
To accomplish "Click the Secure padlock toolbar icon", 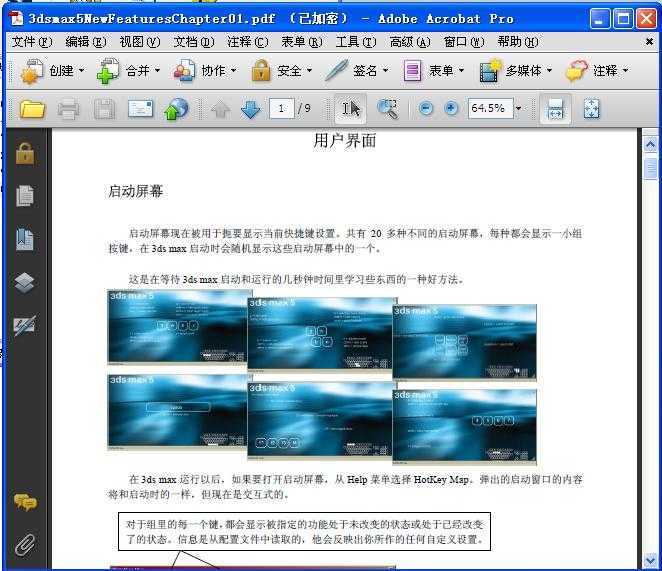I will point(261,71).
